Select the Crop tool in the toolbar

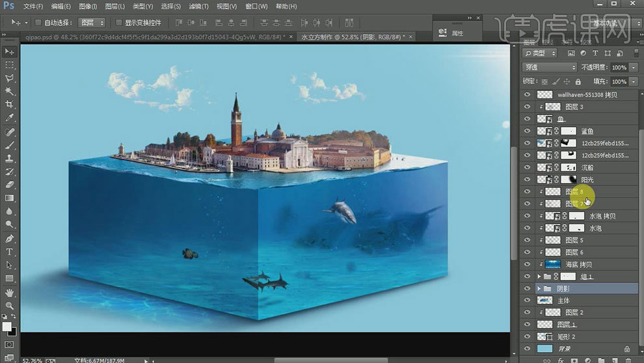tap(9, 105)
